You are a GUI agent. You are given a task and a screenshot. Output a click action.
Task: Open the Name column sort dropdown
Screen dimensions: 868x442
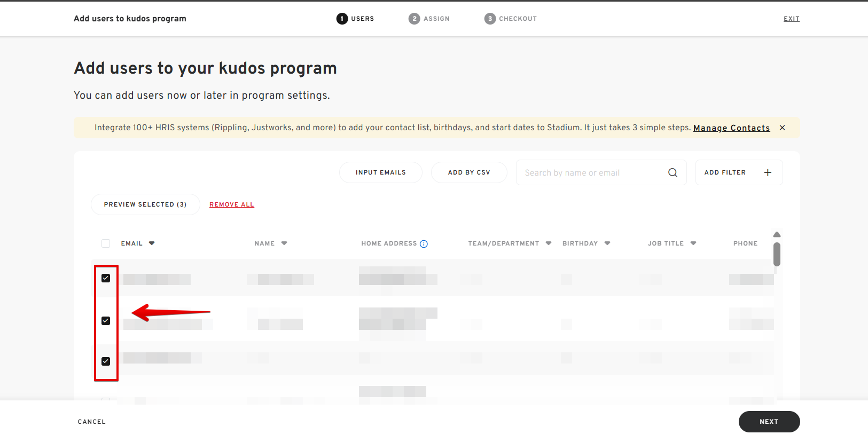click(x=284, y=243)
